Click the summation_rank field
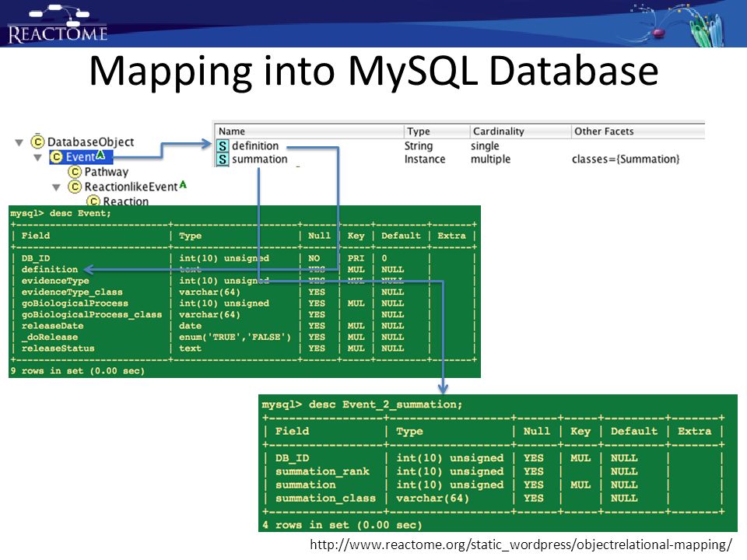The image size is (747, 560). (322, 471)
